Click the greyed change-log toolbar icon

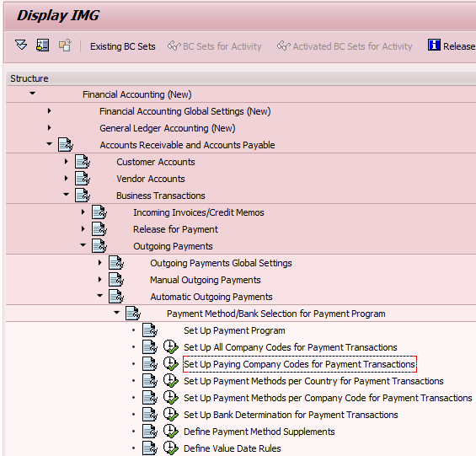pyautogui.click(x=65, y=46)
